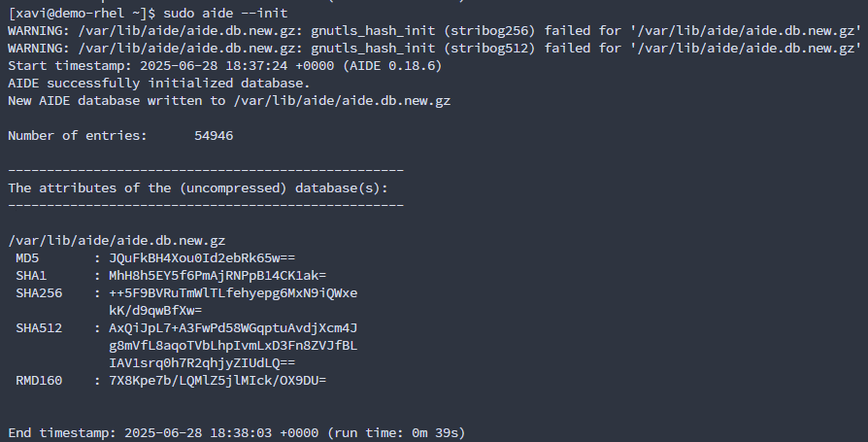Click the MD5 label

pos(27,257)
